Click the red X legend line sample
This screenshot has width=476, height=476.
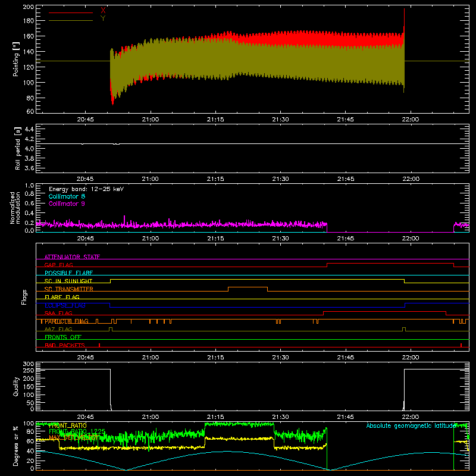[x=71, y=12]
